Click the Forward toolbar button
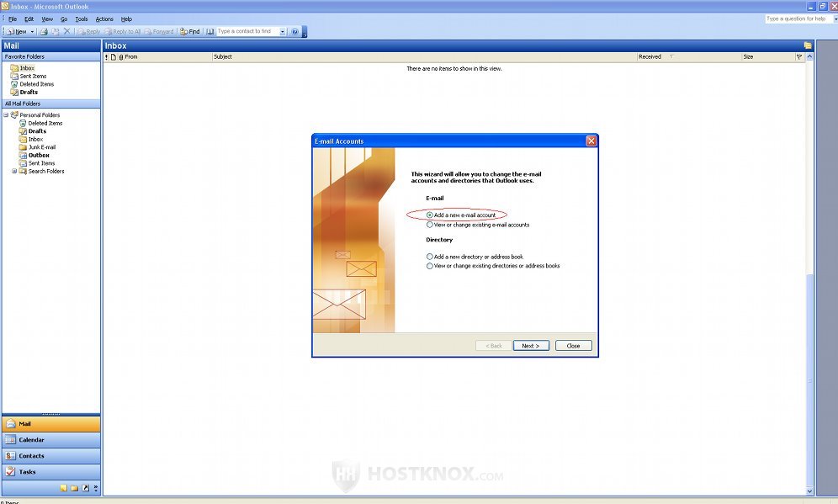This screenshot has height=504, width=838. (x=159, y=31)
